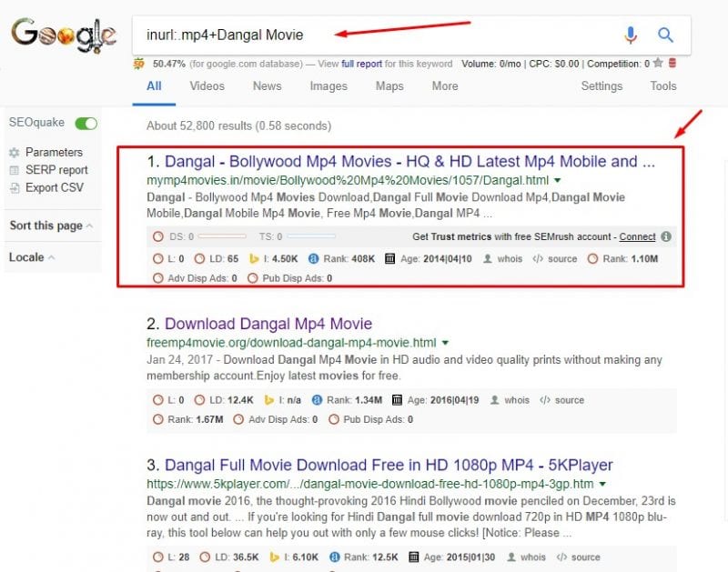Click LD: 12.4K value in result 2
The width and height of the screenshot is (728, 572).
click(231, 400)
